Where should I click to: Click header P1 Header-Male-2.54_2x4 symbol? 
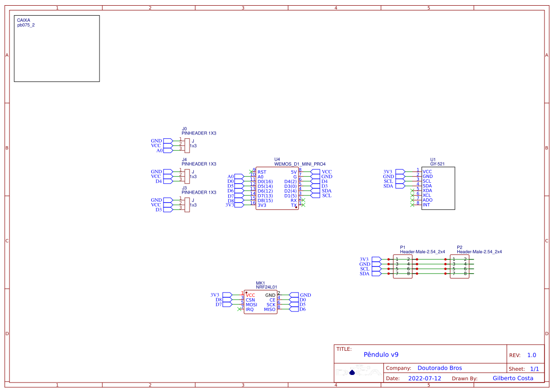403,267
